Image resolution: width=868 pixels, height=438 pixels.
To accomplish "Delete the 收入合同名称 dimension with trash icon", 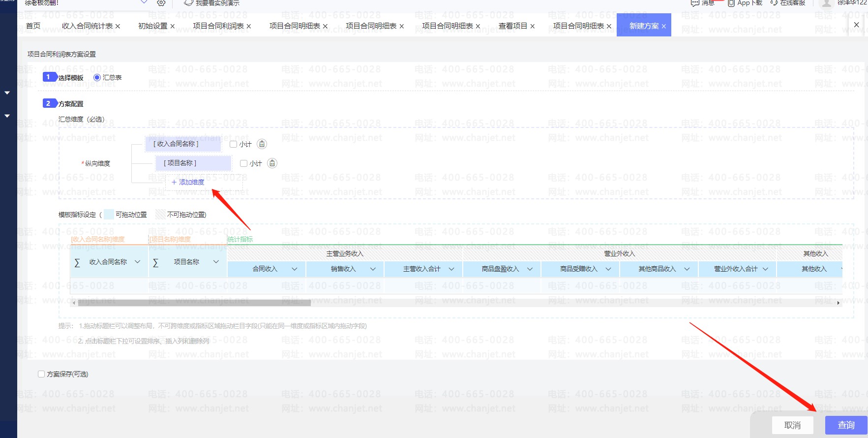I will tap(262, 144).
